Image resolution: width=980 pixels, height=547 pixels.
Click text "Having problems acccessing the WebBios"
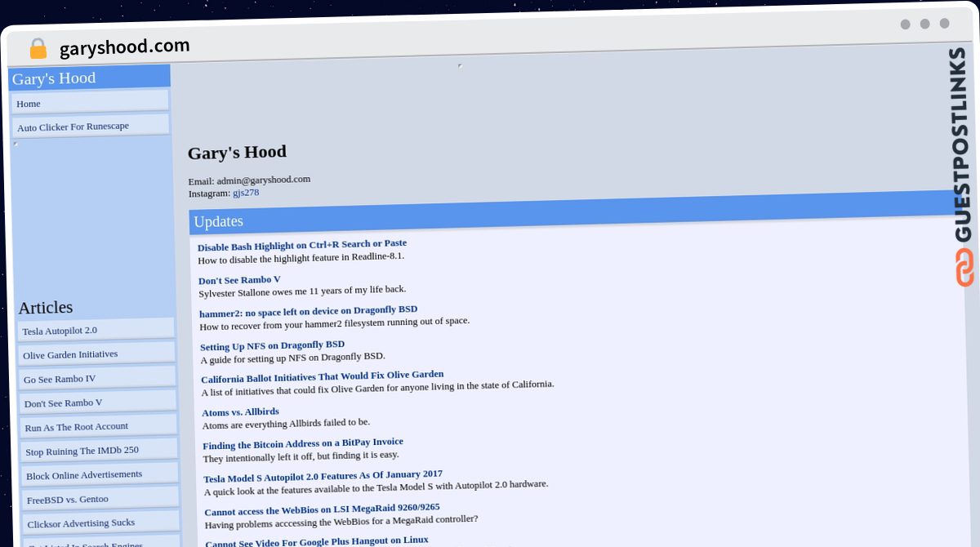point(341,522)
